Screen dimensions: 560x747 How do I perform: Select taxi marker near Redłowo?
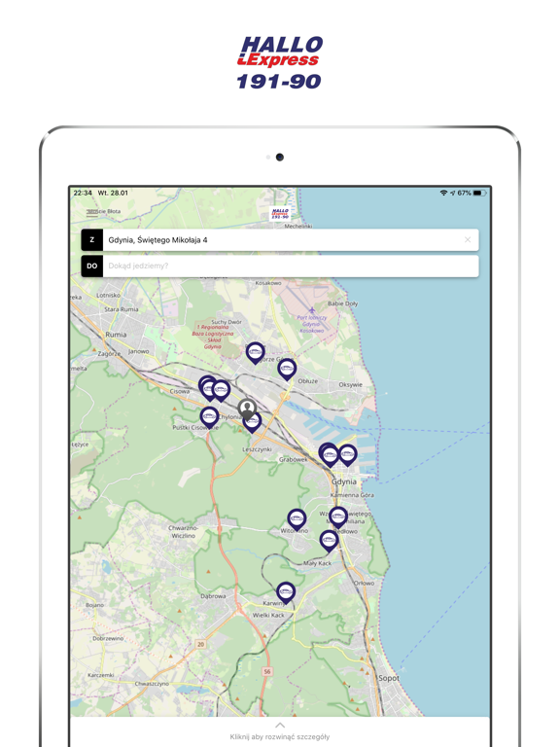(338, 517)
